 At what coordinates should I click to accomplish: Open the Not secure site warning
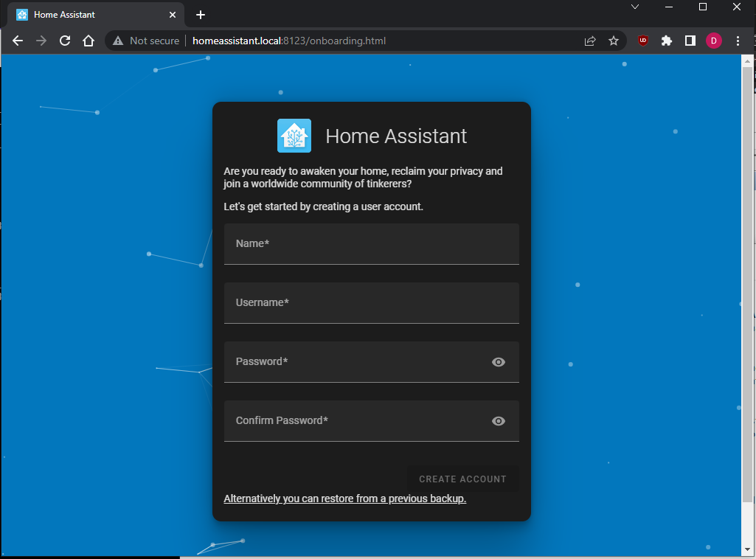coord(146,41)
